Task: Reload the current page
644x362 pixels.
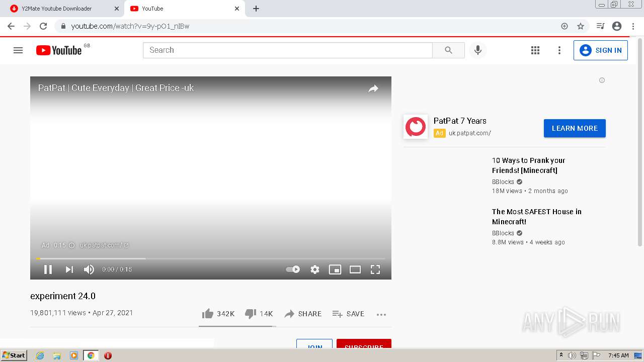Action: [x=43, y=26]
